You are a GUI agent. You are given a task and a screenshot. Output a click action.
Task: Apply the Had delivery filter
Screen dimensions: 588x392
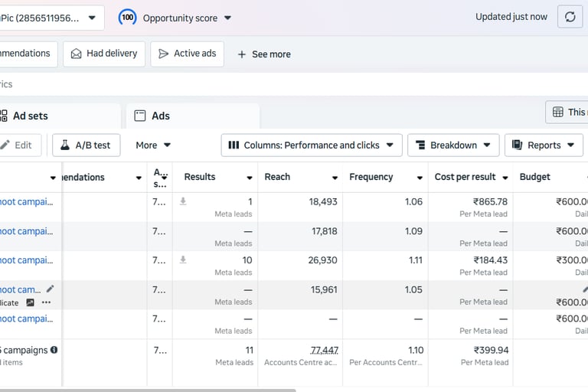[104, 54]
